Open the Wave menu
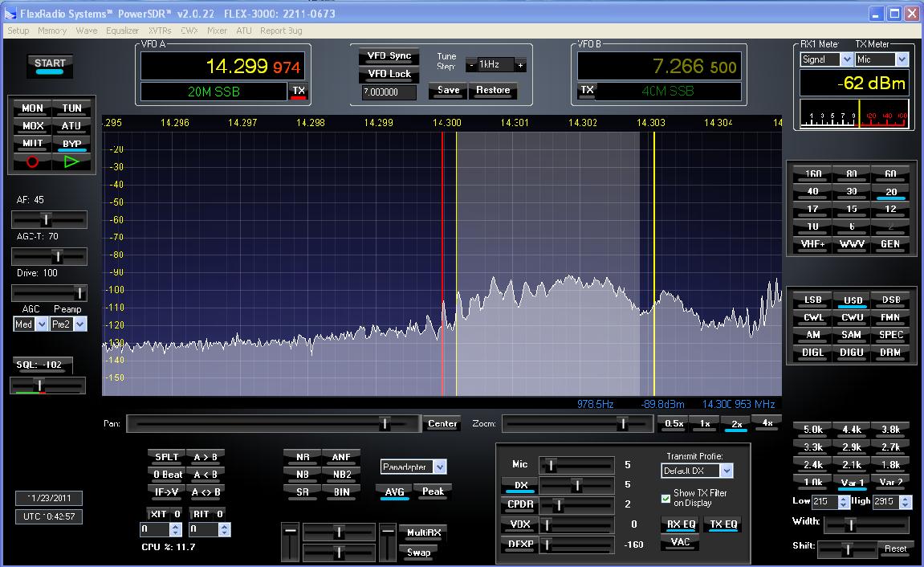The height and width of the screenshot is (567, 924). click(x=87, y=31)
